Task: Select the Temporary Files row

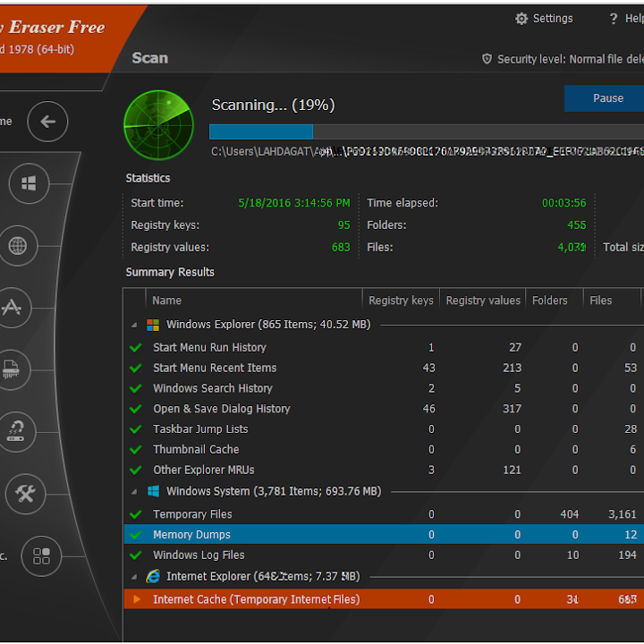Action: 384,514
